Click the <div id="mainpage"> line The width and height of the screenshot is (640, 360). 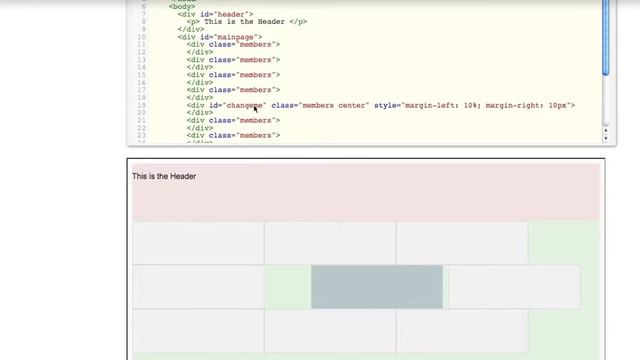tap(220, 37)
